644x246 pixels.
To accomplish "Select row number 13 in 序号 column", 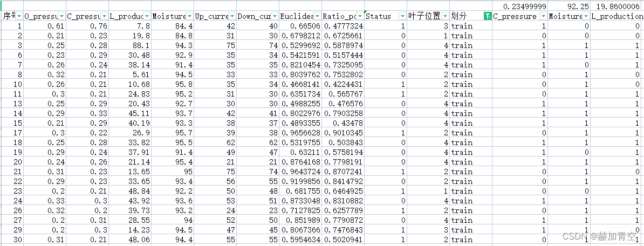I will (12, 104).
